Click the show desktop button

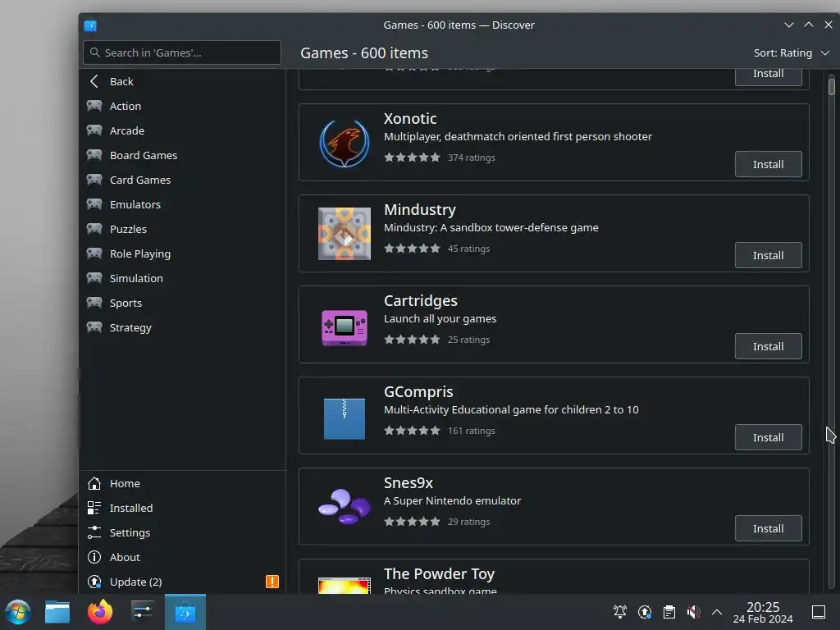(x=819, y=612)
